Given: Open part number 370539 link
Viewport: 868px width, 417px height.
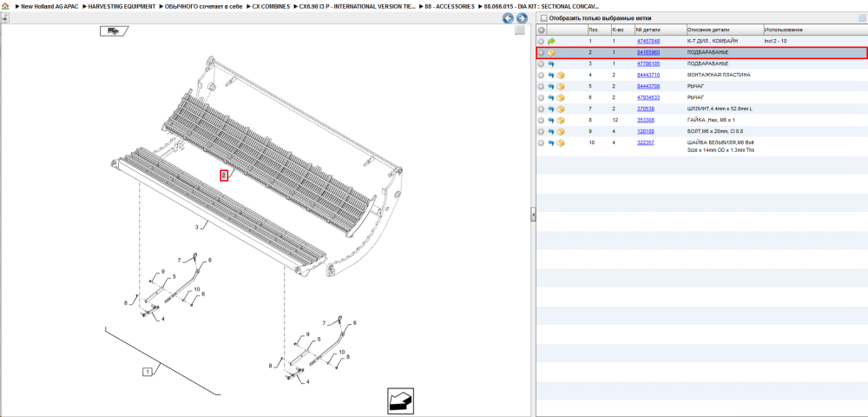Looking at the screenshot, I should 646,109.
